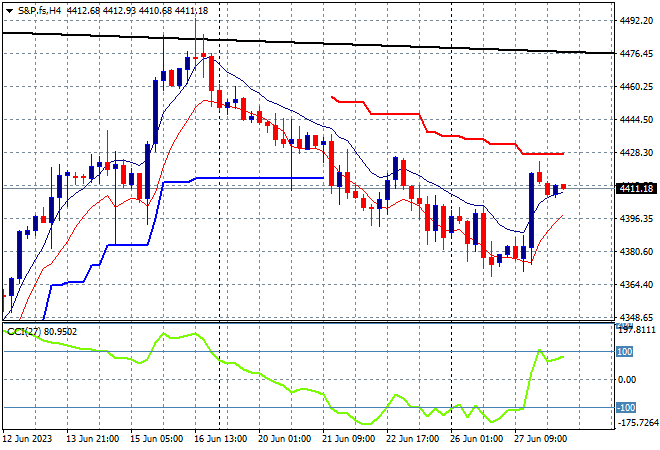Click the 16 Jun 13:00 time label

click(220, 439)
